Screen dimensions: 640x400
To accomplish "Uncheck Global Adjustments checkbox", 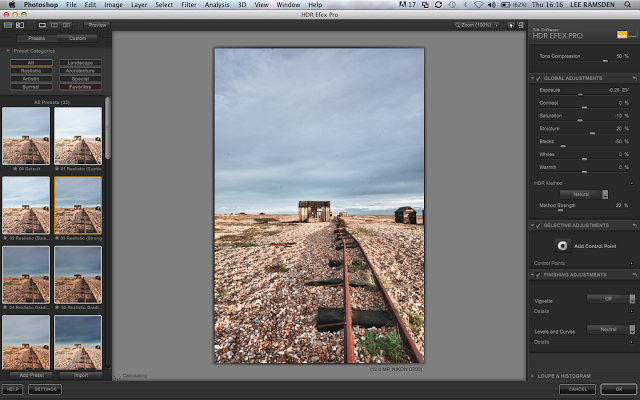I will [x=538, y=78].
